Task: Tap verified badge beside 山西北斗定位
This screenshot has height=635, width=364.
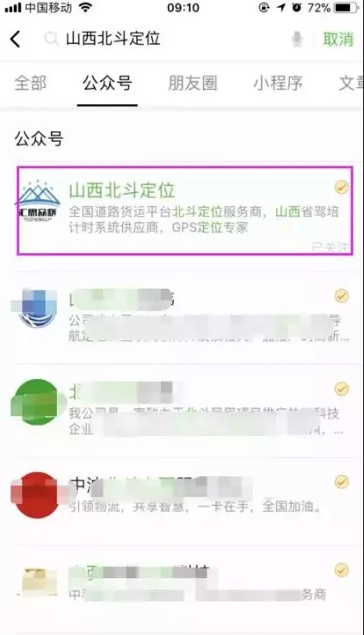Action: click(342, 187)
